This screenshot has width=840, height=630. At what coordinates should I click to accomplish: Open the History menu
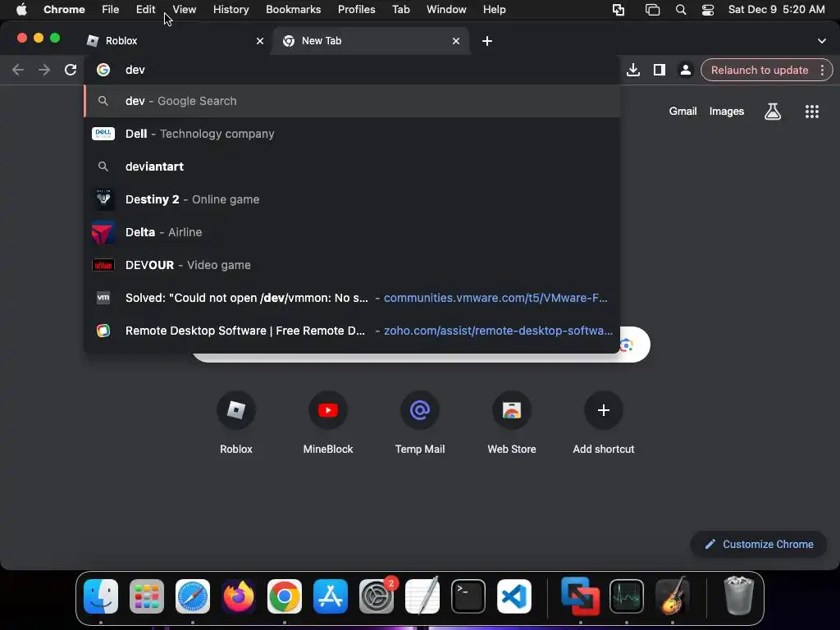pos(231,9)
